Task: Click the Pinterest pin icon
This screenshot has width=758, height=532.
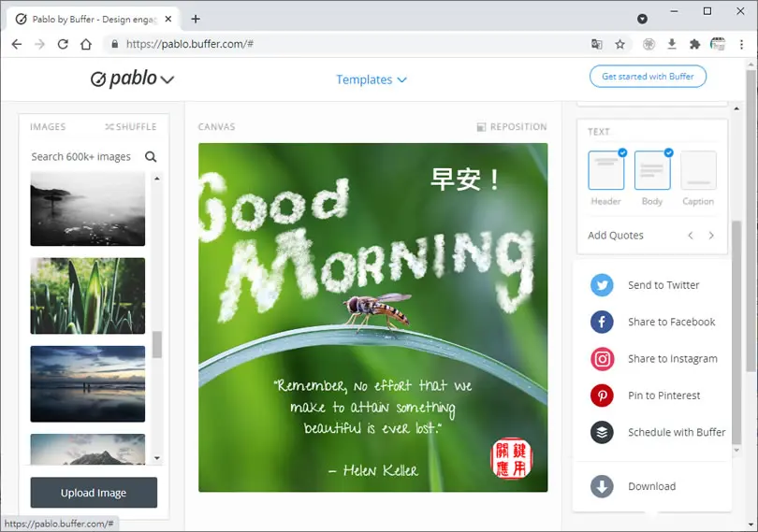Action: coord(602,395)
